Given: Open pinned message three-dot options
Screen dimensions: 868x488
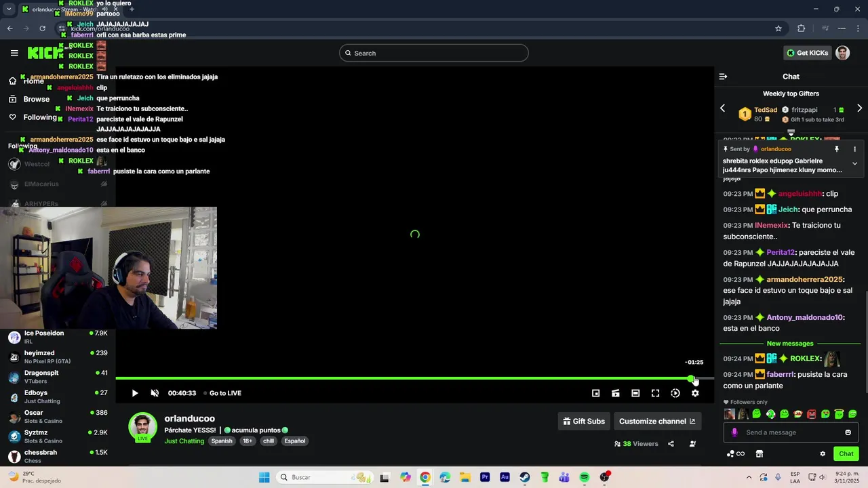Looking at the screenshot, I should coord(854,149).
